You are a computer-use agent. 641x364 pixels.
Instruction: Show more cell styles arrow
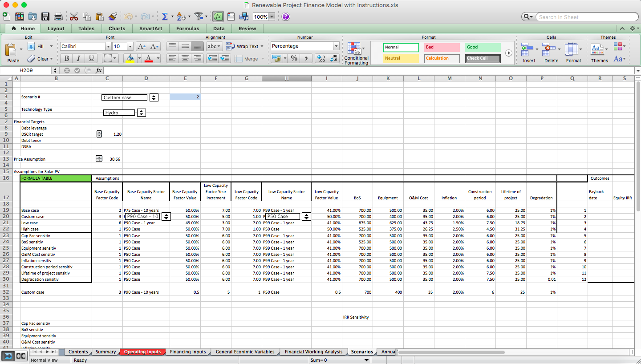coord(509,53)
